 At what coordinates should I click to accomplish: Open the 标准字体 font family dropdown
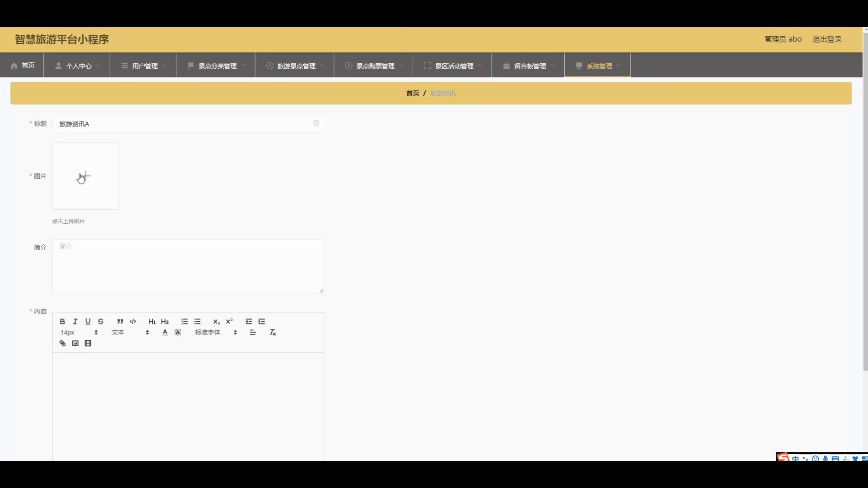[x=216, y=333]
